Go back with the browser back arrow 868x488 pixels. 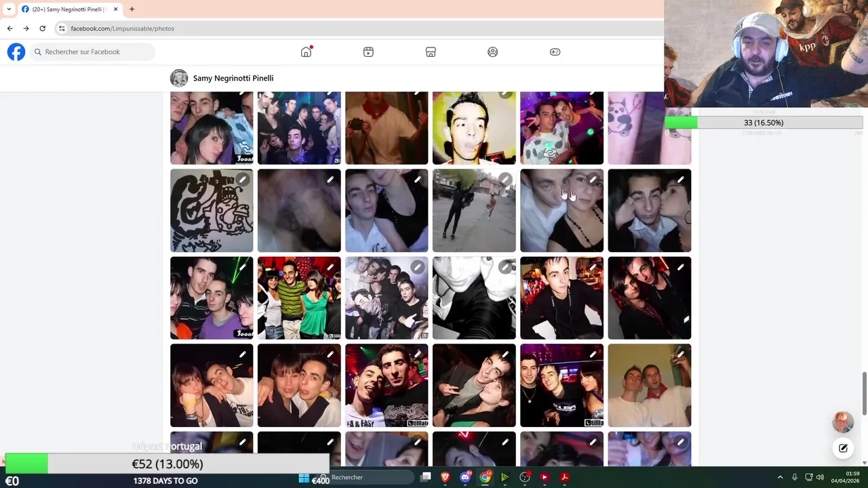(x=9, y=28)
